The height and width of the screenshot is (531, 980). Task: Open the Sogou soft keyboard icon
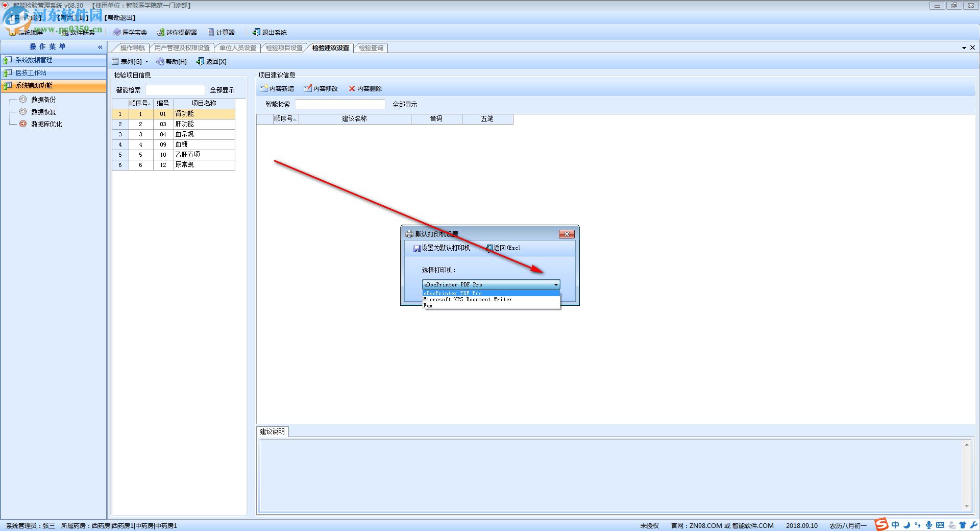pos(940,525)
